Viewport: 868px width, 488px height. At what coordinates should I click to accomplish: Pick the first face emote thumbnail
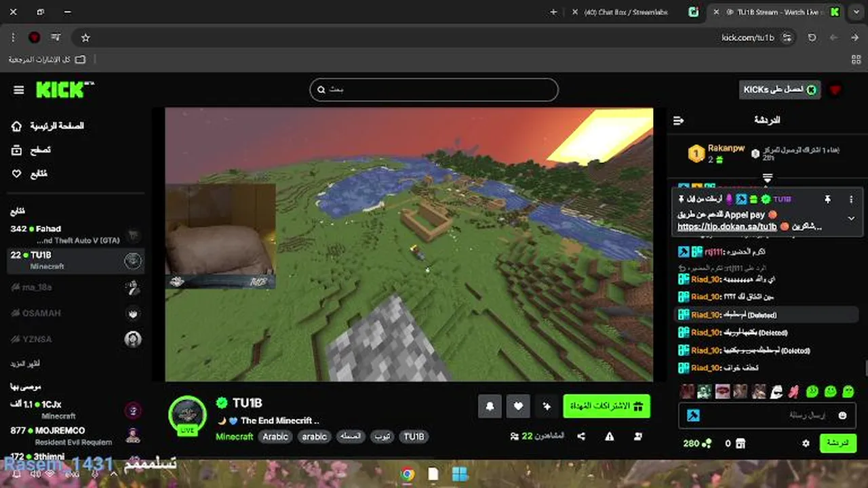[x=688, y=391]
